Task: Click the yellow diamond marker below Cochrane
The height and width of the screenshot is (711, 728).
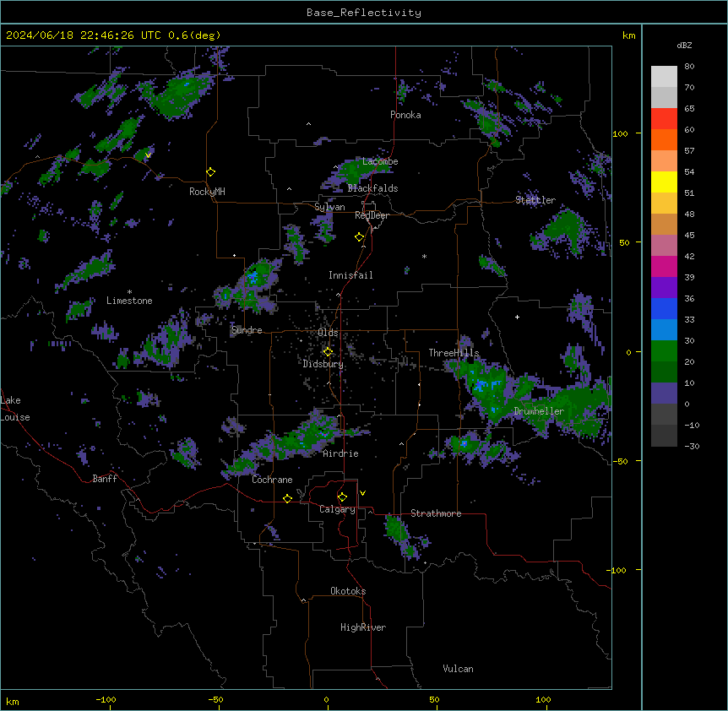Action: tap(287, 498)
